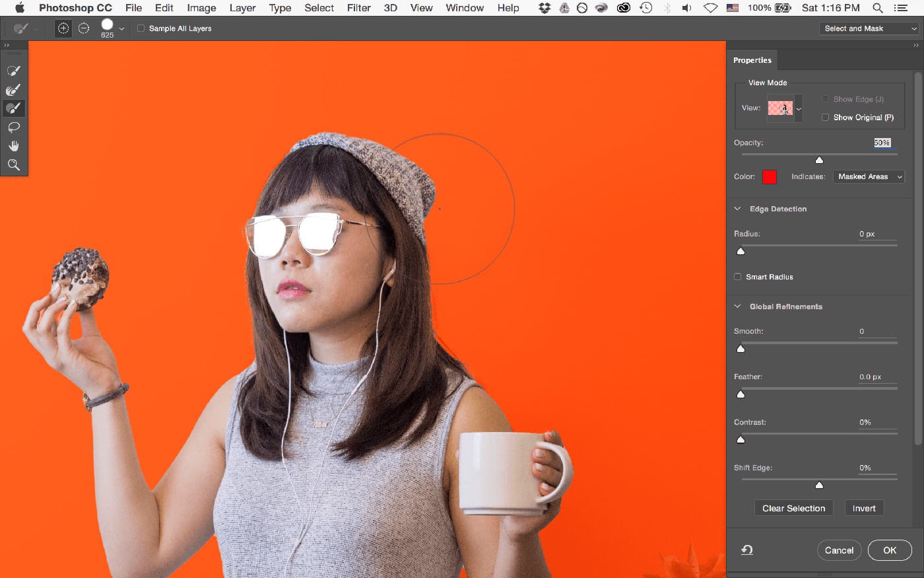Click the Feather slider handle
This screenshot has height=578, width=924.
click(741, 394)
